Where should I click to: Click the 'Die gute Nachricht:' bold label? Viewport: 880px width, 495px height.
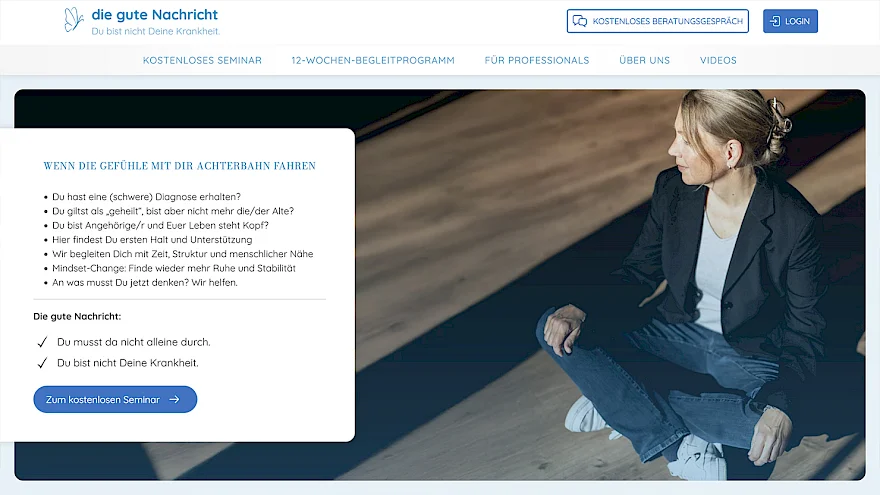[x=77, y=317]
